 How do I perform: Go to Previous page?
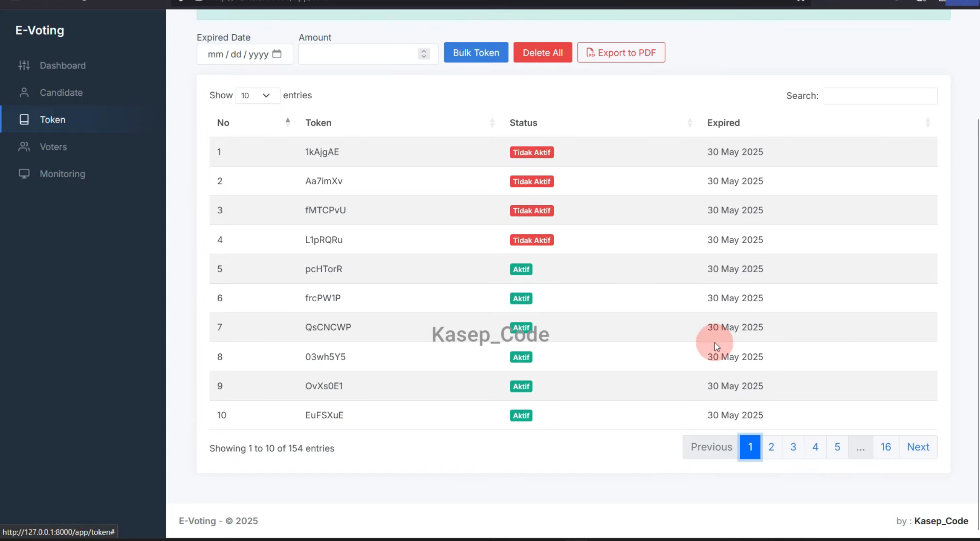[x=711, y=447]
